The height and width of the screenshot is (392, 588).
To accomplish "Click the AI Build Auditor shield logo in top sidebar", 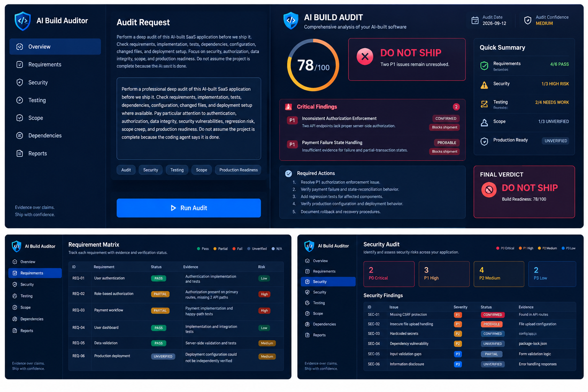I will [22, 21].
